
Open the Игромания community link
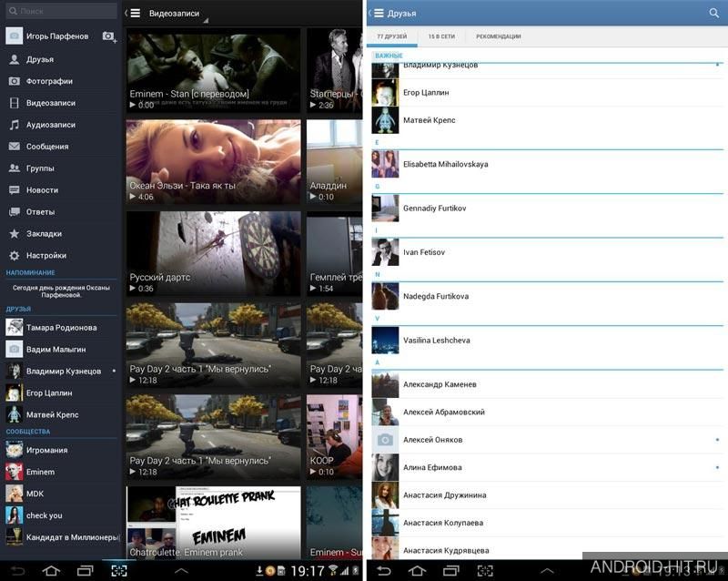62,450
